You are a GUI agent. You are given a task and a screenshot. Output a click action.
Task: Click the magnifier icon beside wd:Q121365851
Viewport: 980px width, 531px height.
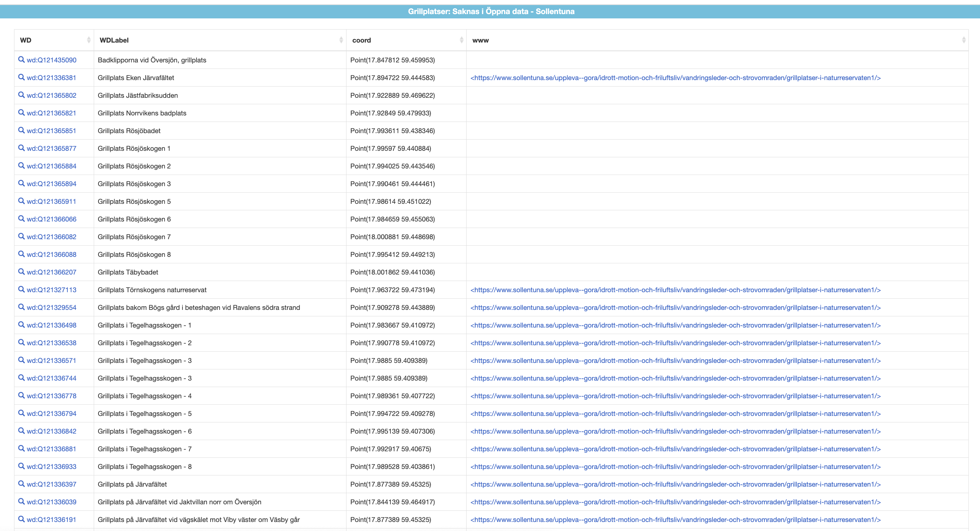21,131
